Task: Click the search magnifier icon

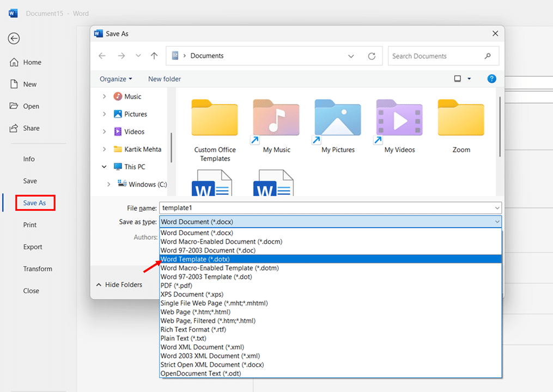Action: tap(488, 56)
